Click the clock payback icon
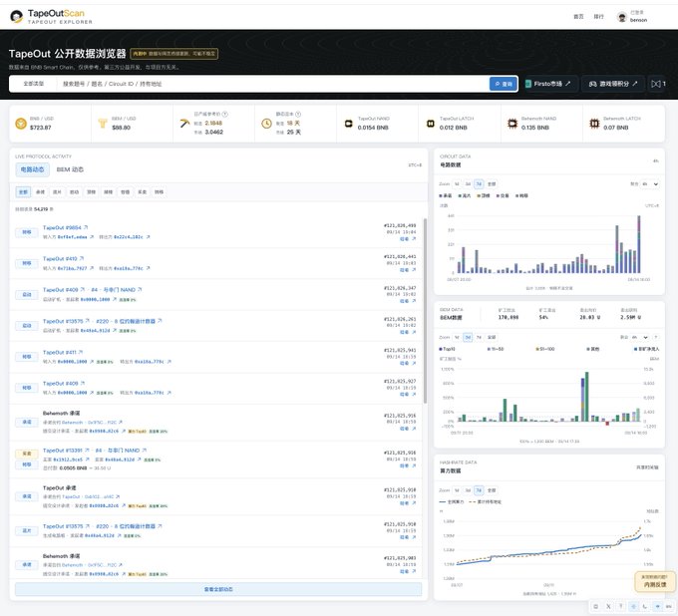The image size is (678, 616). pyautogui.click(x=266, y=124)
